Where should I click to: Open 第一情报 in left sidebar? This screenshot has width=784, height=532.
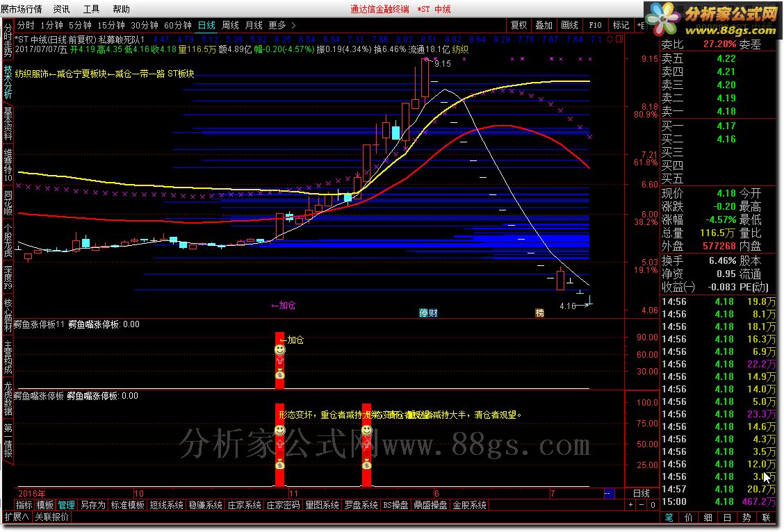pyautogui.click(x=8, y=440)
